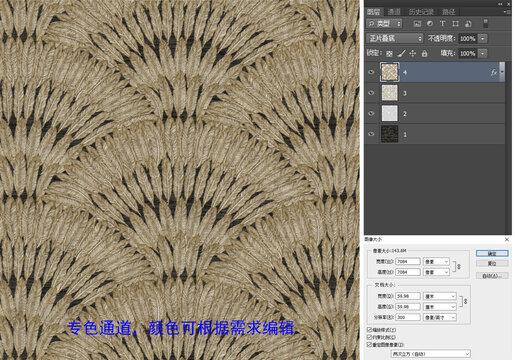This screenshot has height=360, width=515.
Task: Select the pixel layer filter icon
Action: pos(417,24)
